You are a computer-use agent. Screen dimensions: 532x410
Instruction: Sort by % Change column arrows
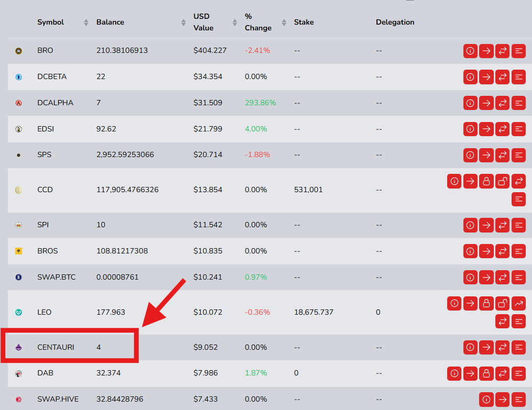coord(284,23)
